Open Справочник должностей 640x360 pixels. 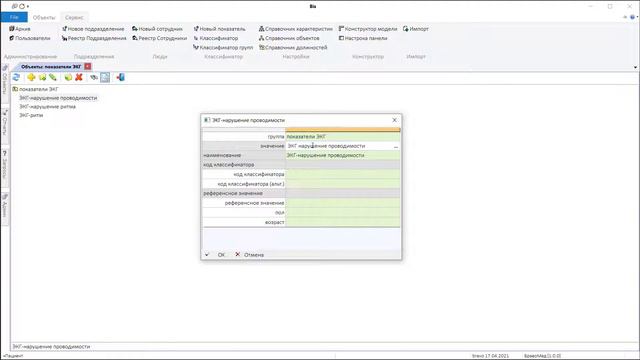pyautogui.click(x=293, y=47)
